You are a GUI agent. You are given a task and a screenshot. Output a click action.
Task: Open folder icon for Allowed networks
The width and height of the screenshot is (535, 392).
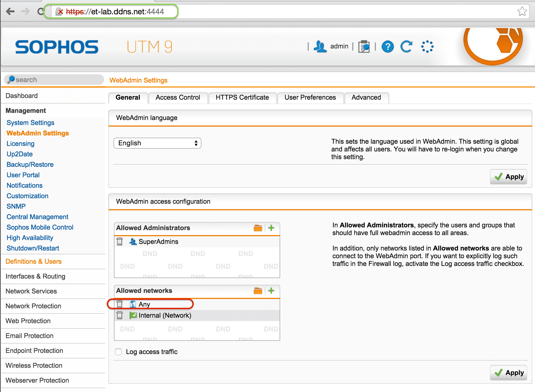(x=258, y=291)
